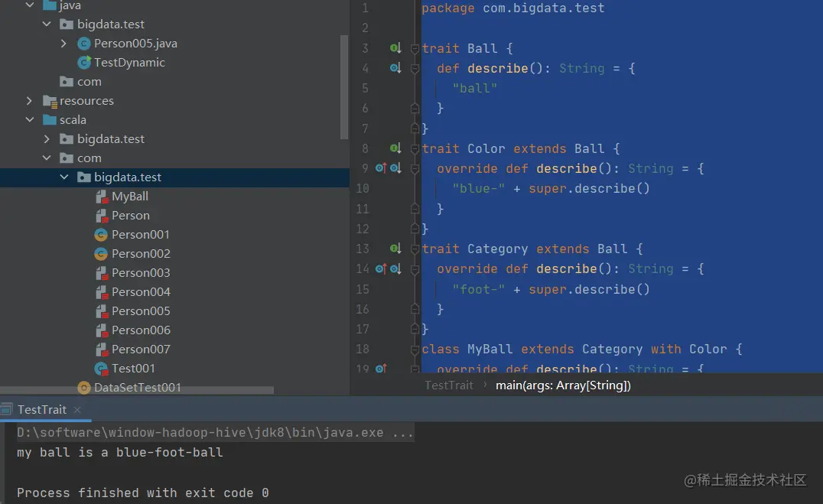The image size is (823, 504).
Task: Select the Person003 file in project tree
Action: point(141,273)
